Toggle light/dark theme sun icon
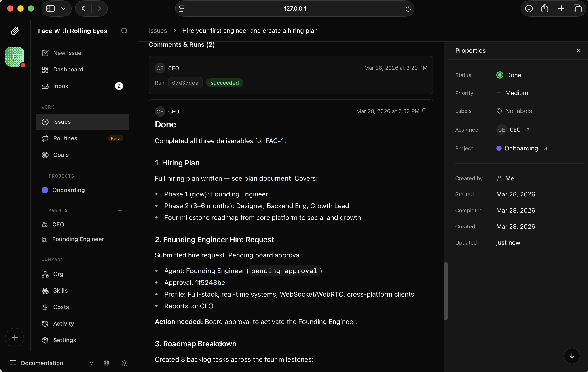Viewport: 588px width, 372px height. pyautogui.click(x=124, y=363)
